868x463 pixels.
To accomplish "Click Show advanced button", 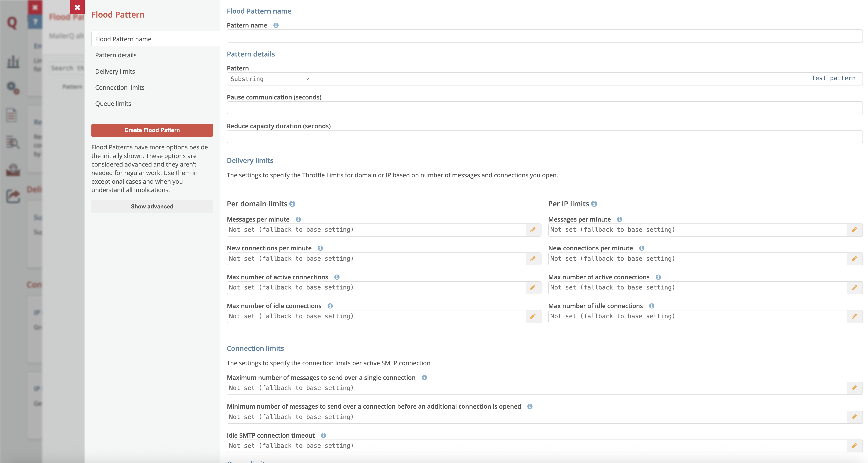I will click(x=152, y=207).
